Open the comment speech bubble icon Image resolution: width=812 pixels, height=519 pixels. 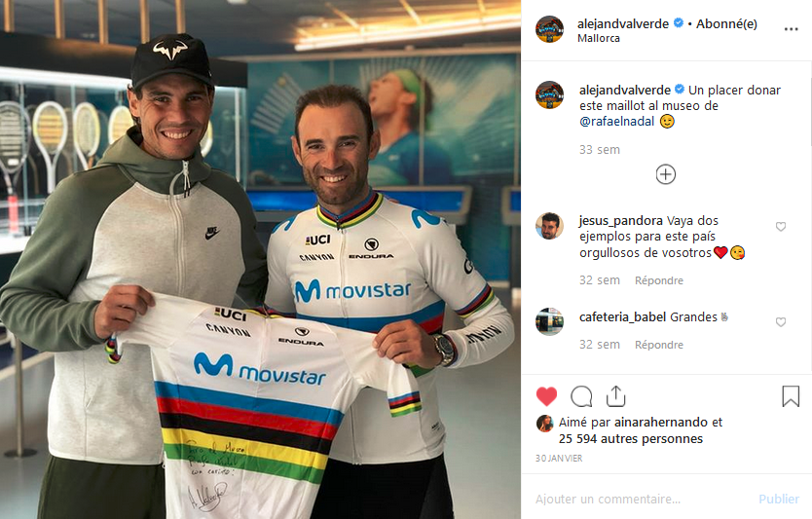pos(581,396)
